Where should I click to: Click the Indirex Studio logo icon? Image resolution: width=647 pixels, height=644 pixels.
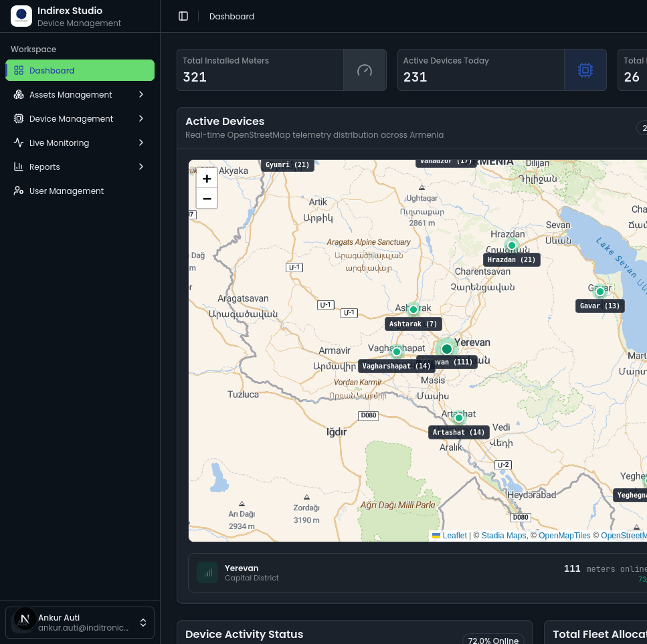point(21,16)
